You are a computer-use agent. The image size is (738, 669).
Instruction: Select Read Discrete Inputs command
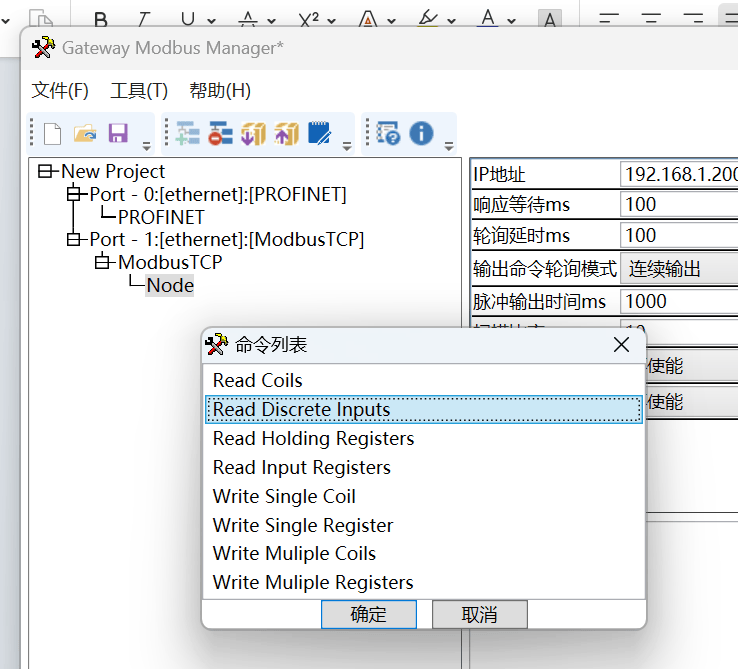[424, 409]
